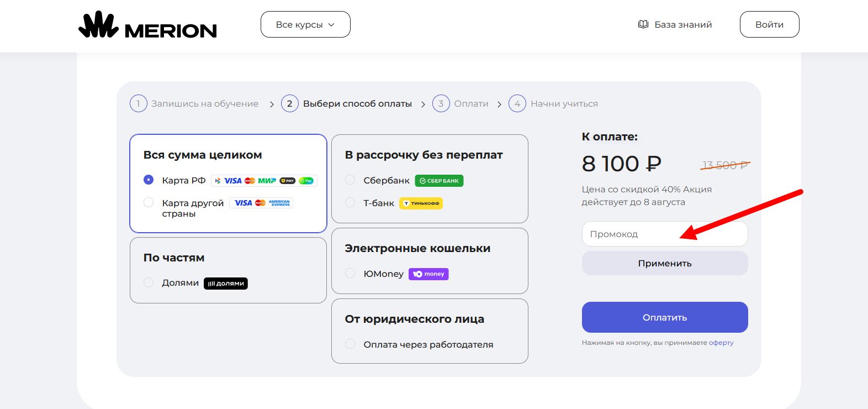The width and height of the screenshot is (868, 409).
Task: Go to the Оплати step
Action: tap(471, 103)
